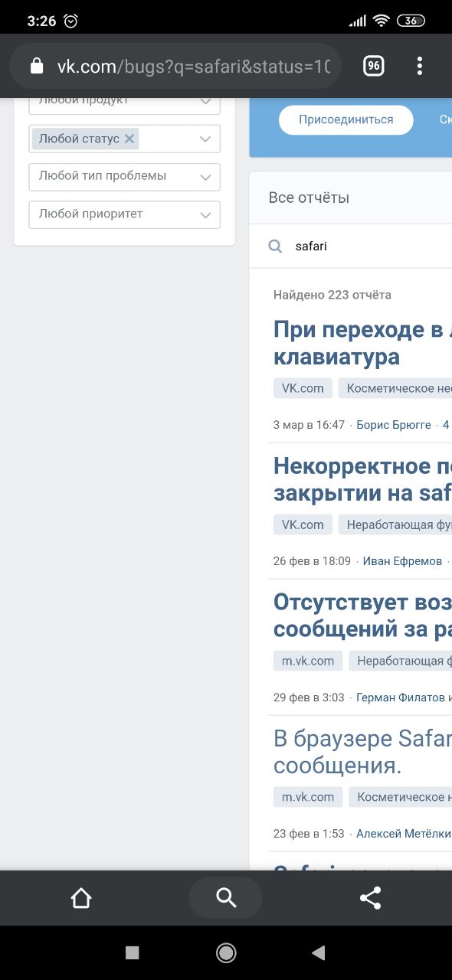The image size is (452, 980).
Task: Expand the 'Любой продукт' dropdown
Action: click(x=124, y=105)
